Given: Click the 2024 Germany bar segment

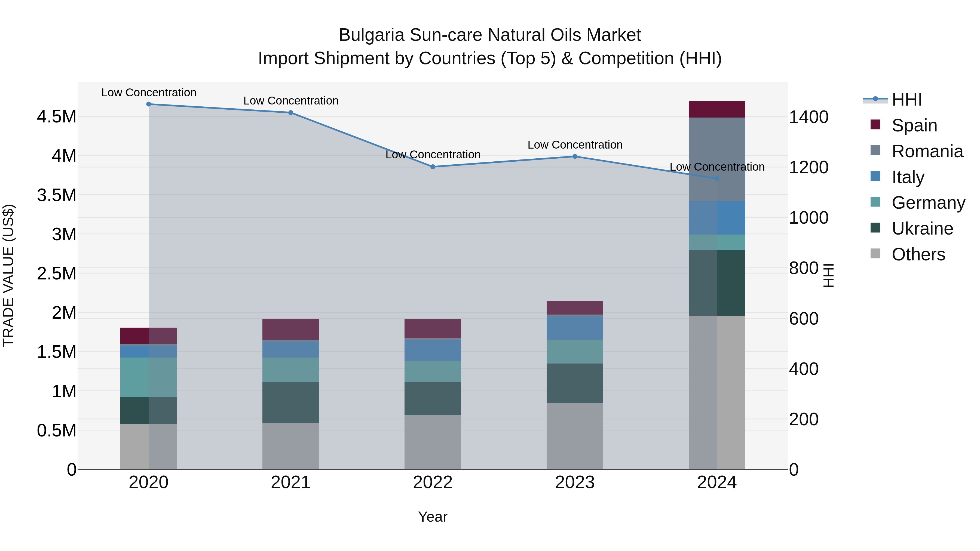Looking at the screenshot, I should (x=717, y=243).
